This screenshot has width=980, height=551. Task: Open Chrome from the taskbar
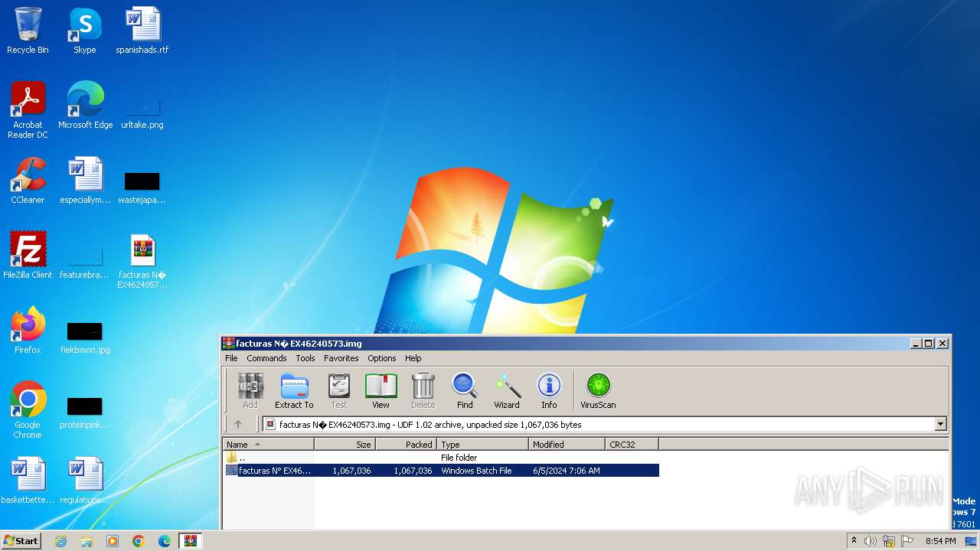(139, 541)
